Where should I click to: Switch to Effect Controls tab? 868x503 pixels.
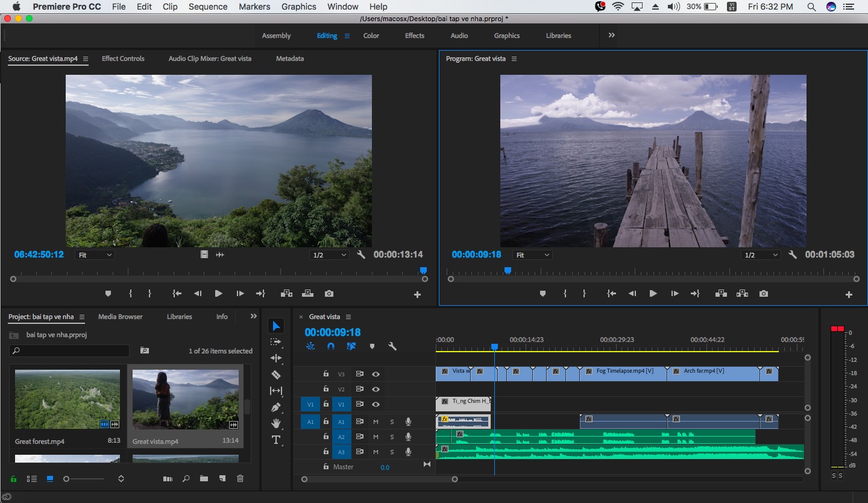click(123, 59)
